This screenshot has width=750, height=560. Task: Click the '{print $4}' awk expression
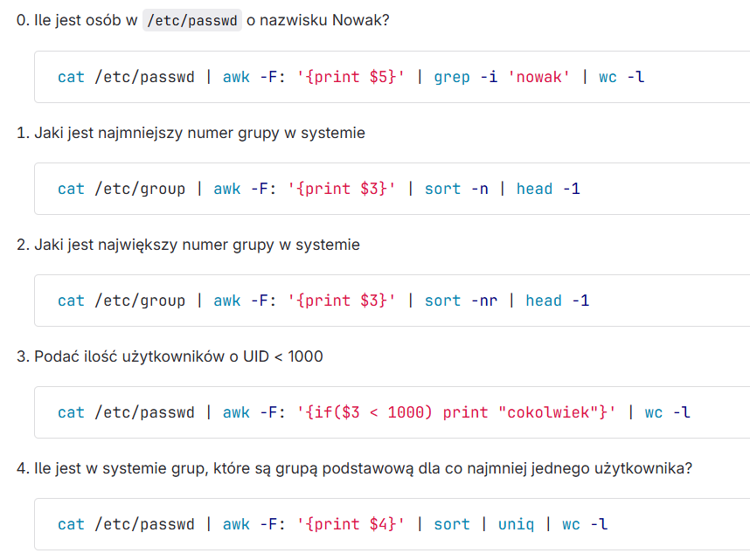pyautogui.click(x=351, y=524)
